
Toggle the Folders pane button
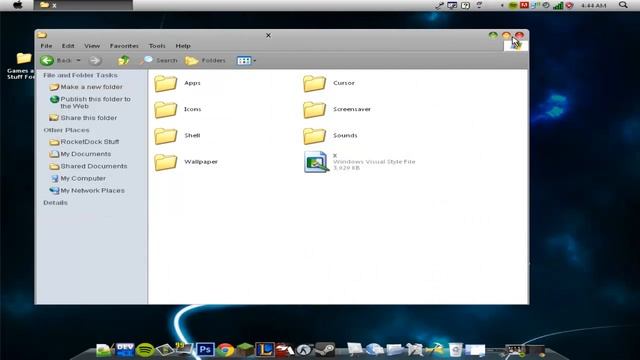tap(205, 60)
